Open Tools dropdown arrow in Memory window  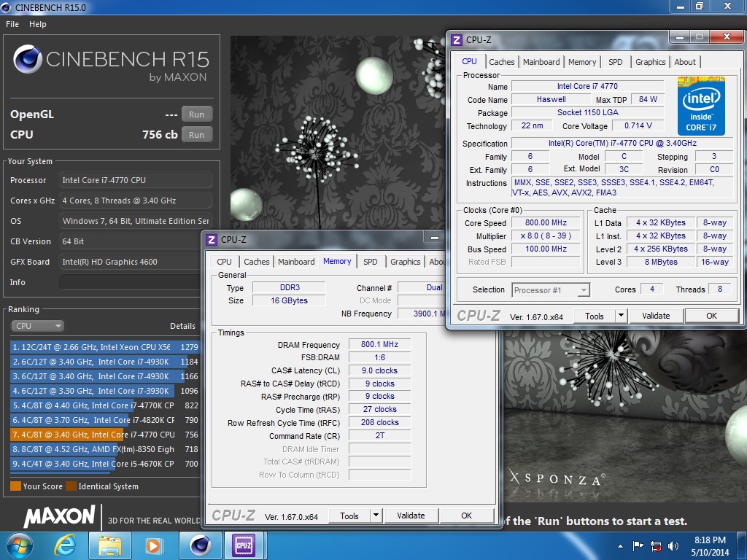coord(376,516)
